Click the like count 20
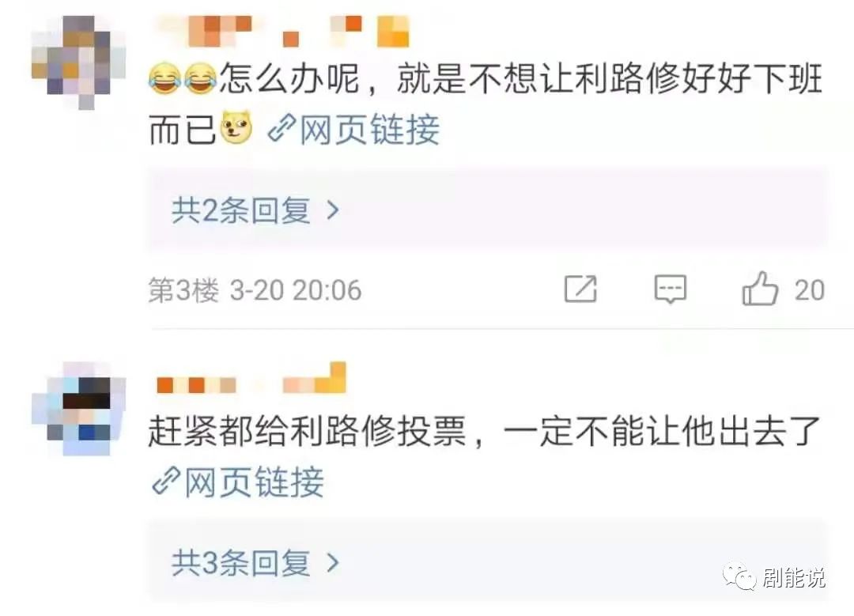This screenshot has height=616, width=854. tap(810, 289)
